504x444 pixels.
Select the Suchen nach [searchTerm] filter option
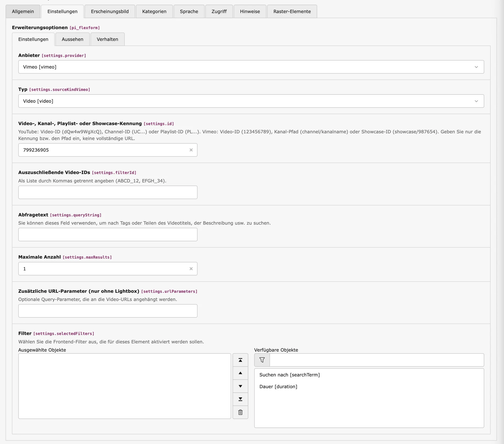tap(289, 375)
